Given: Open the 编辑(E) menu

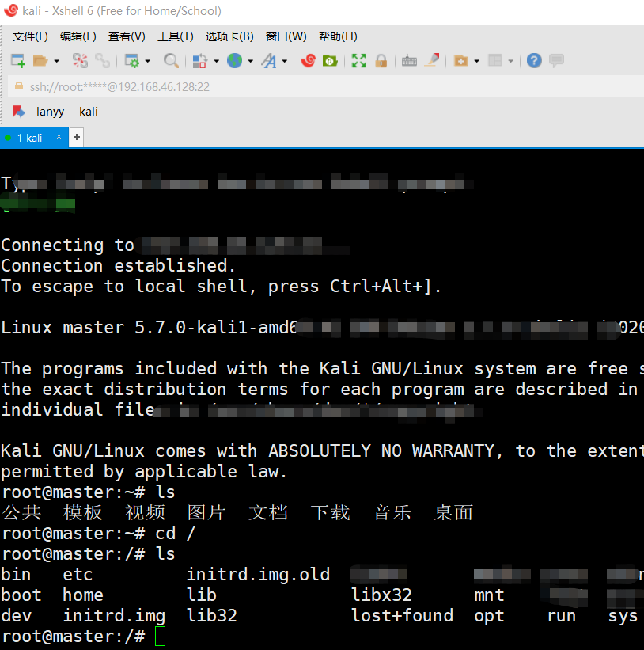Looking at the screenshot, I should [78, 36].
